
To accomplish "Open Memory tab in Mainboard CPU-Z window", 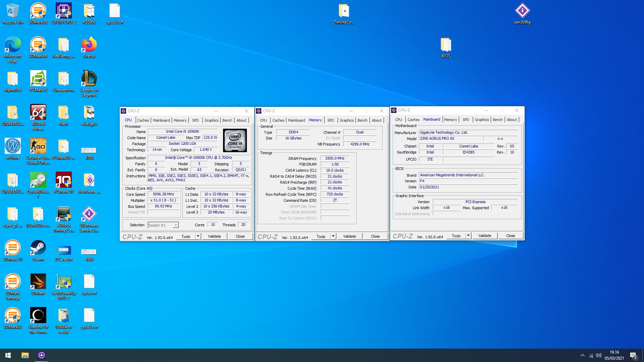I will [x=450, y=120].
